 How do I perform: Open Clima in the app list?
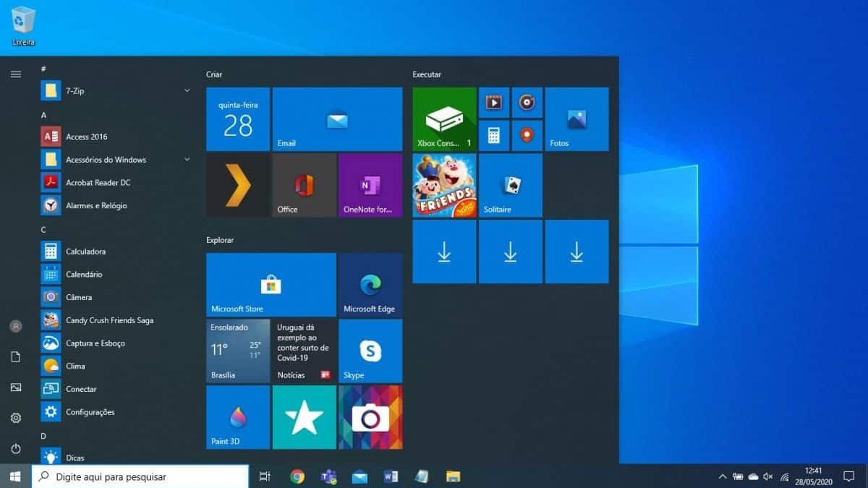click(x=116, y=366)
